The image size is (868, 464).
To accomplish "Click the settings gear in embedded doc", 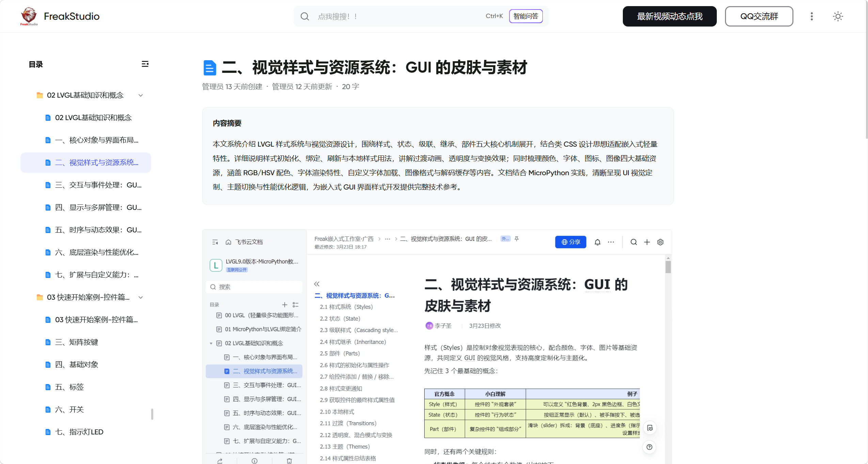I will coord(660,242).
